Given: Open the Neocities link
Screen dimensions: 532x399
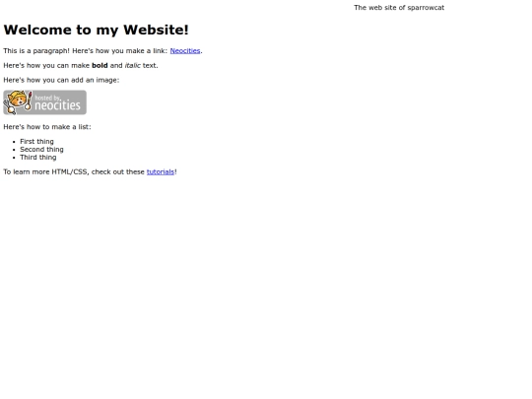Looking at the screenshot, I should click(185, 51).
